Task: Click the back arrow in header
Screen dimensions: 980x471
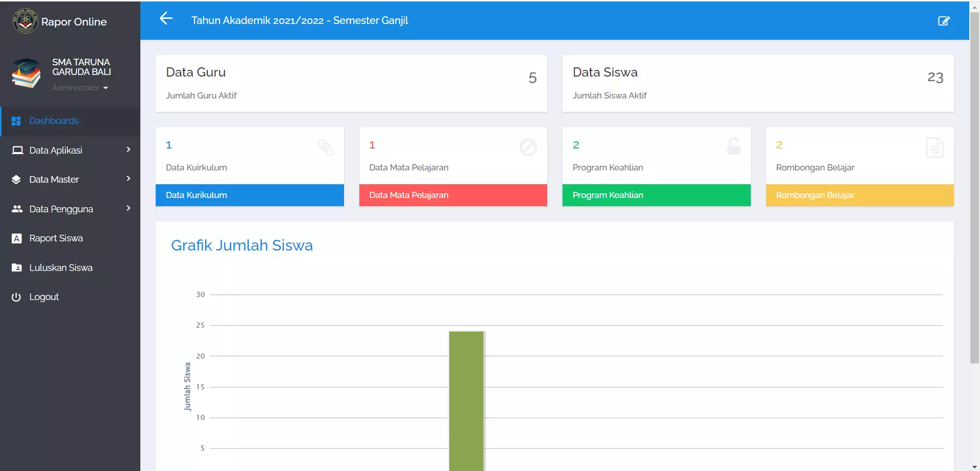Action: tap(166, 19)
